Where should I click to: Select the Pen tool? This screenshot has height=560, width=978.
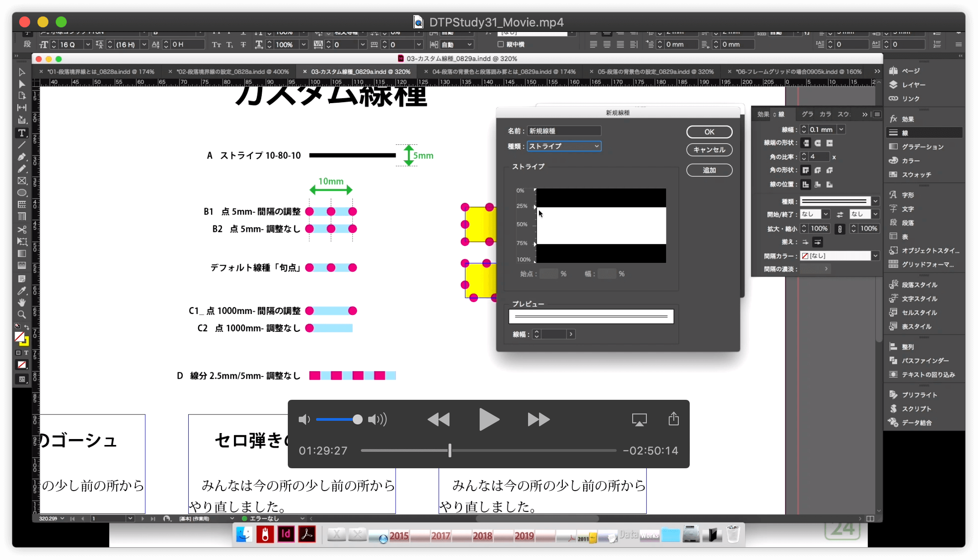click(21, 157)
